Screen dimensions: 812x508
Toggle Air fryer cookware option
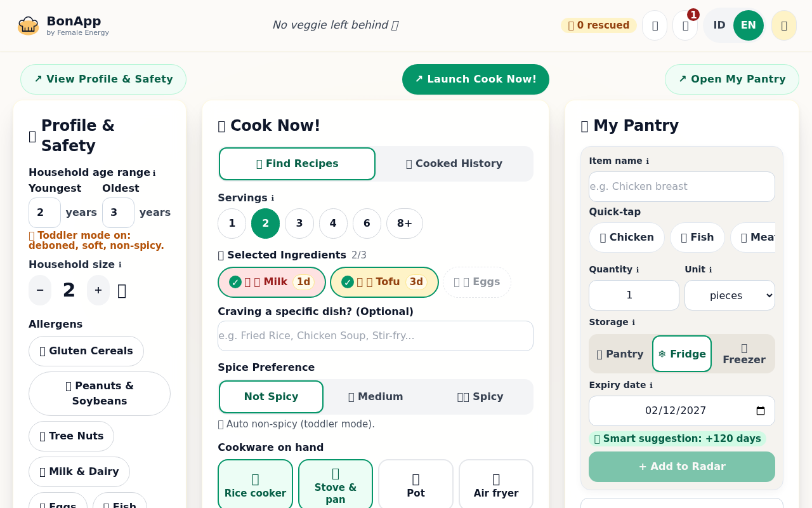pos(496,485)
